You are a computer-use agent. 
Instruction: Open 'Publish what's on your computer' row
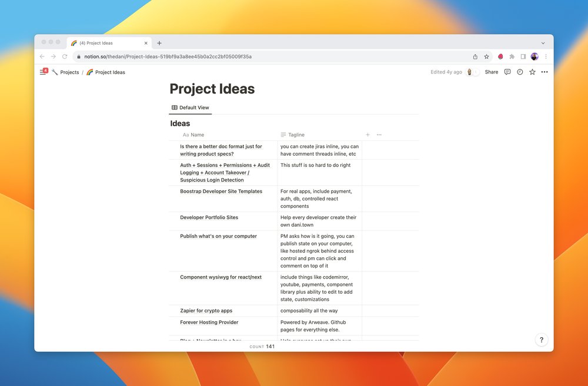click(218, 236)
